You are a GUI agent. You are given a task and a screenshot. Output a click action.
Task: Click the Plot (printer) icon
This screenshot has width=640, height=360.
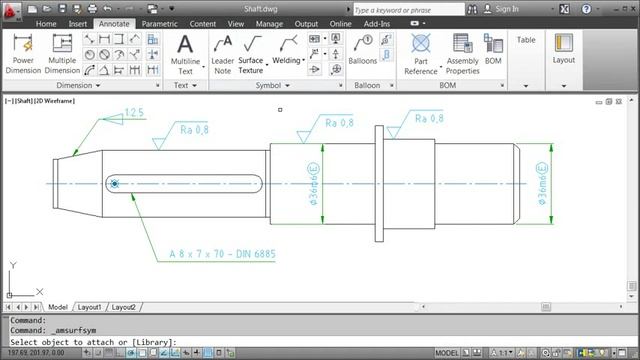pos(92,9)
